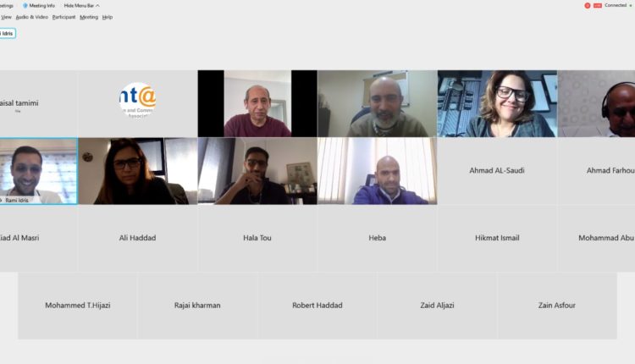Screen dimensions: 635x364
Task: Select the Hikmat Ismail participant tile
Action: point(497,238)
